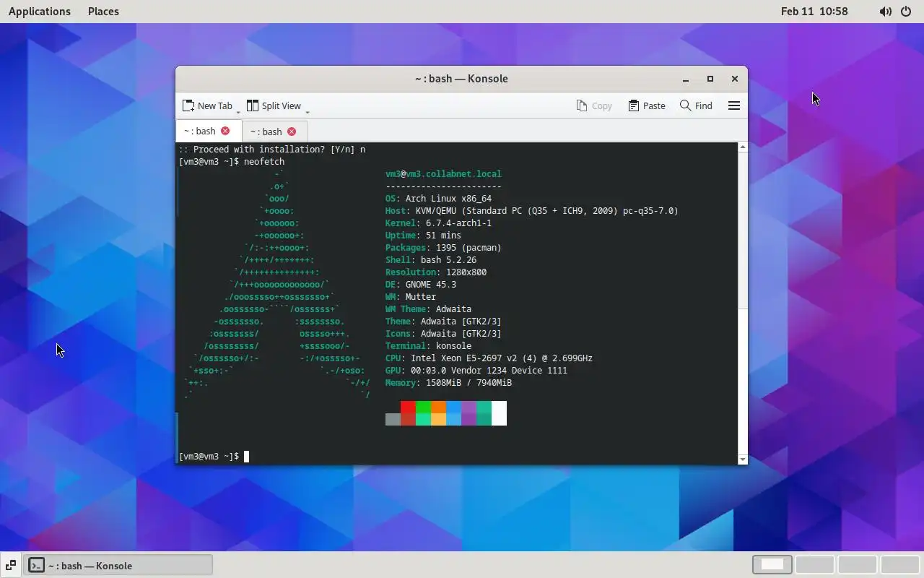Open the Find search bar
The width and height of the screenshot is (924, 578).
(x=697, y=105)
